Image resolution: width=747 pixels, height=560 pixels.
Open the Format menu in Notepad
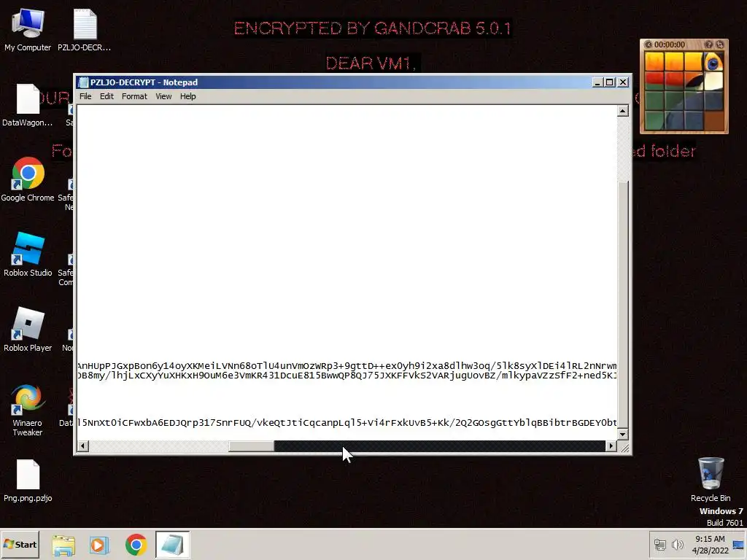pos(134,96)
